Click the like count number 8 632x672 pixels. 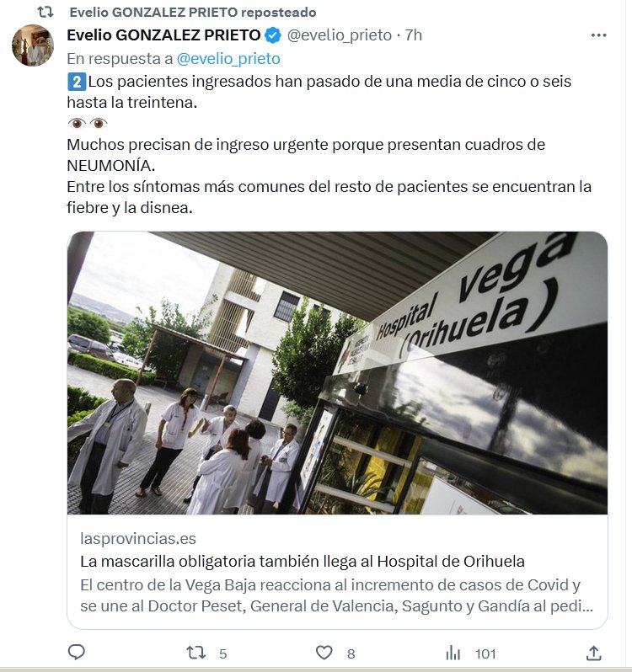click(x=351, y=653)
